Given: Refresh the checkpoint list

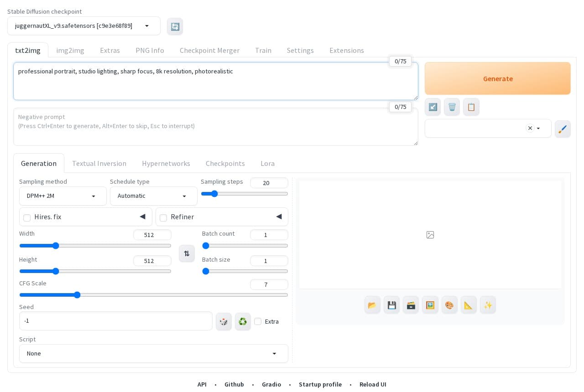Looking at the screenshot, I should 175,26.
